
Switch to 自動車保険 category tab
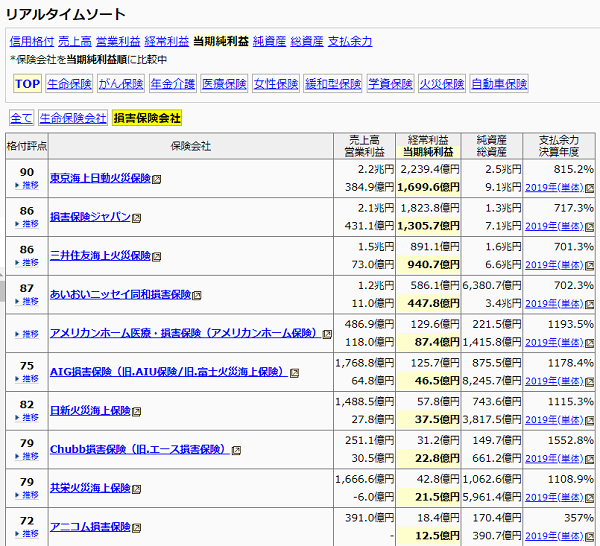point(499,83)
